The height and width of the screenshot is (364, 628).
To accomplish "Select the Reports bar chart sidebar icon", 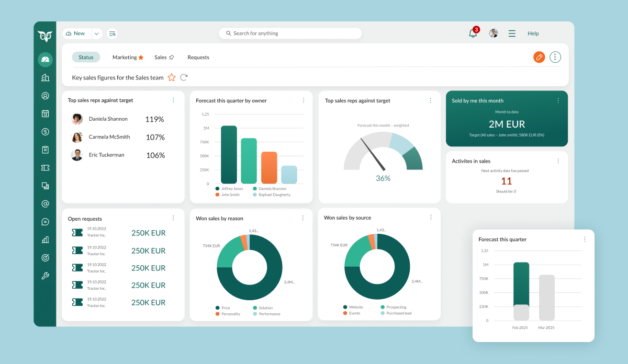I will point(46,240).
